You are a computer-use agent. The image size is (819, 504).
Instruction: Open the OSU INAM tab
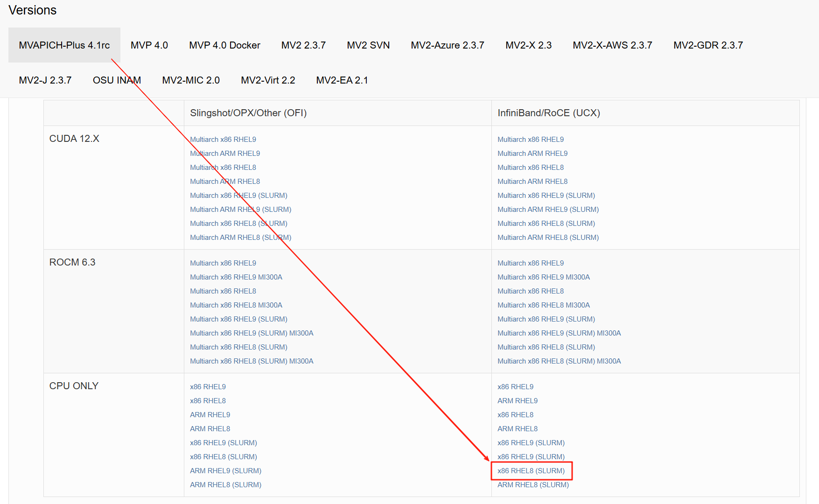click(117, 80)
